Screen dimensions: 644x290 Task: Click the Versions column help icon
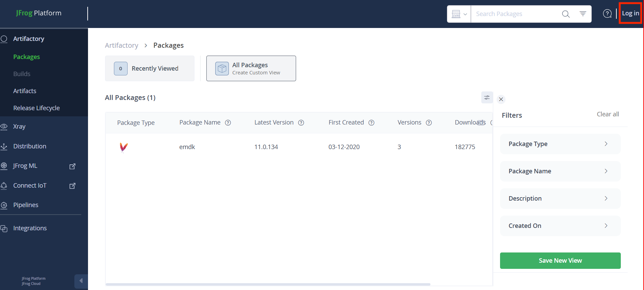(429, 123)
